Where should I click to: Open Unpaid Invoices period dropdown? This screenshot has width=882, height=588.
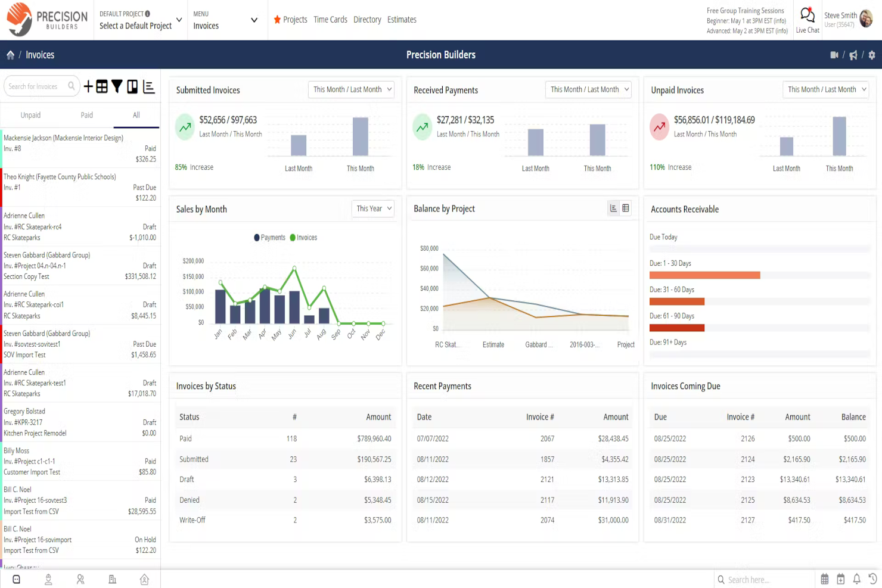click(x=825, y=89)
